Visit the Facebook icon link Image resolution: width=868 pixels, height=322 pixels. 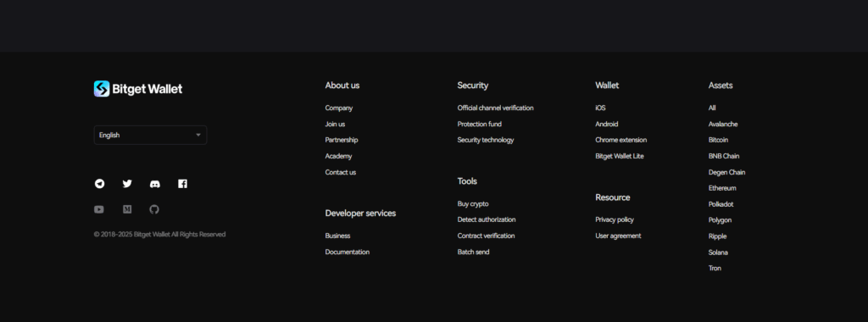(x=183, y=184)
